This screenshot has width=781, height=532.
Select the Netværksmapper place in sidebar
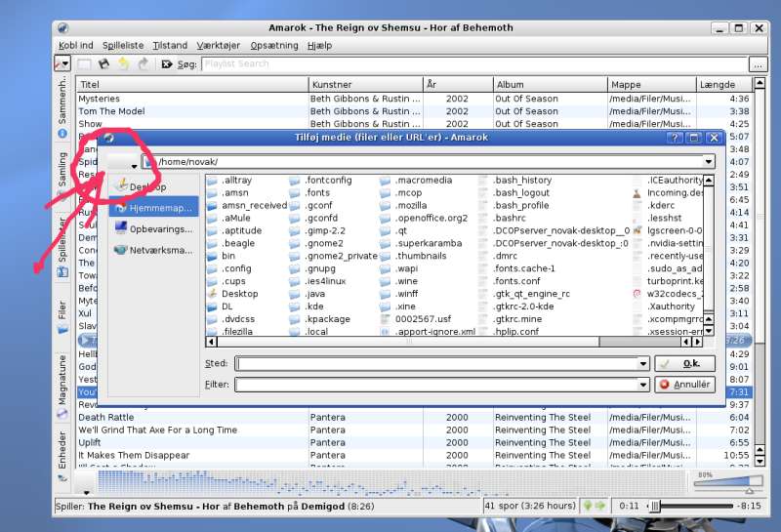tap(153, 250)
